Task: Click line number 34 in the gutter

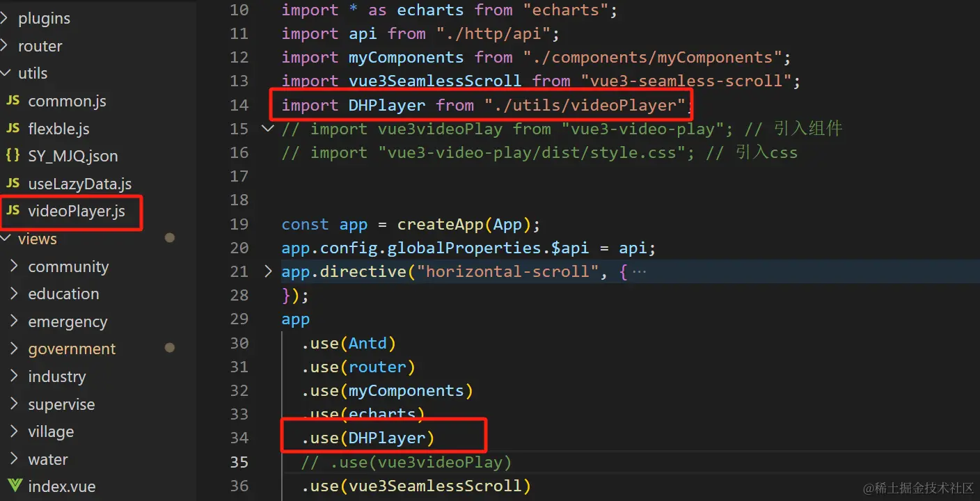Action: pos(239,438)
